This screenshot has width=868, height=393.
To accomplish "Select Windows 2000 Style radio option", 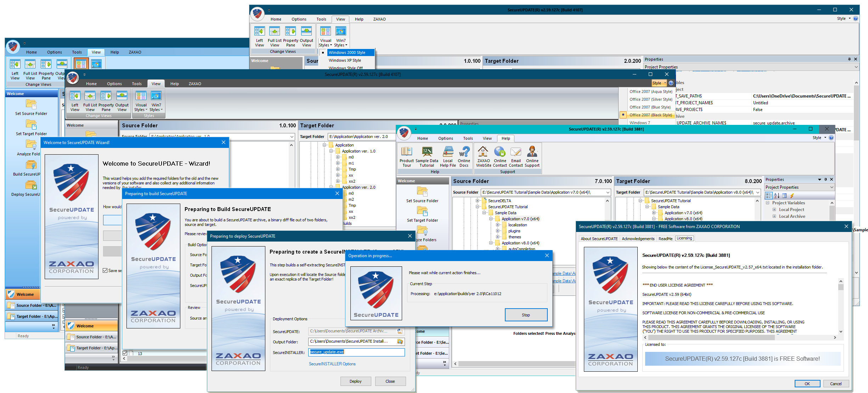I will (347, 52).
